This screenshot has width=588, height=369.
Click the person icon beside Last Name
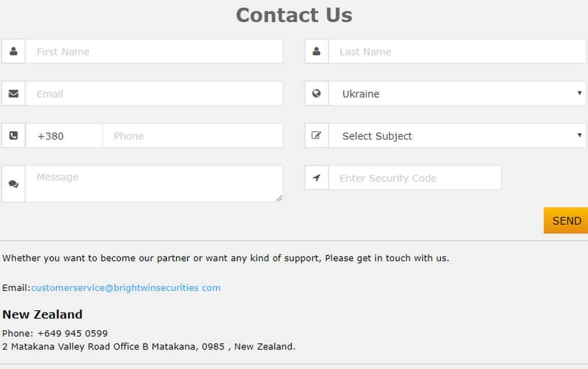pos(316,51)
